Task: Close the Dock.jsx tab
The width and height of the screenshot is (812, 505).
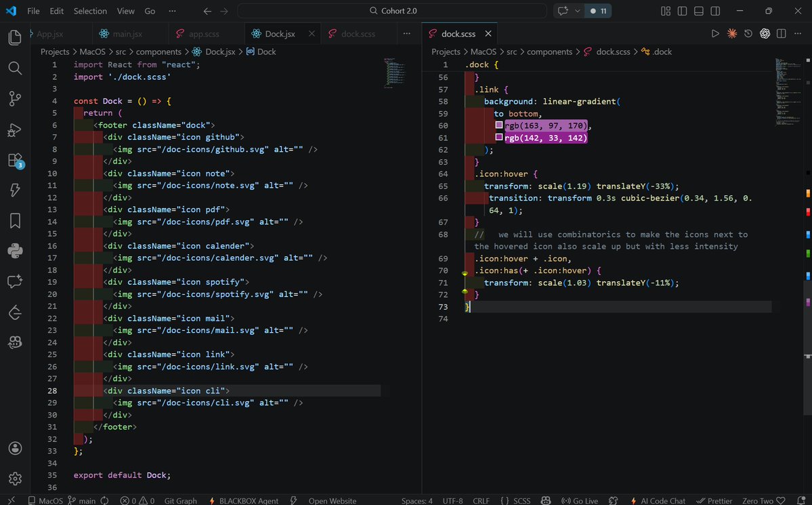Action: tap(312, 34)
